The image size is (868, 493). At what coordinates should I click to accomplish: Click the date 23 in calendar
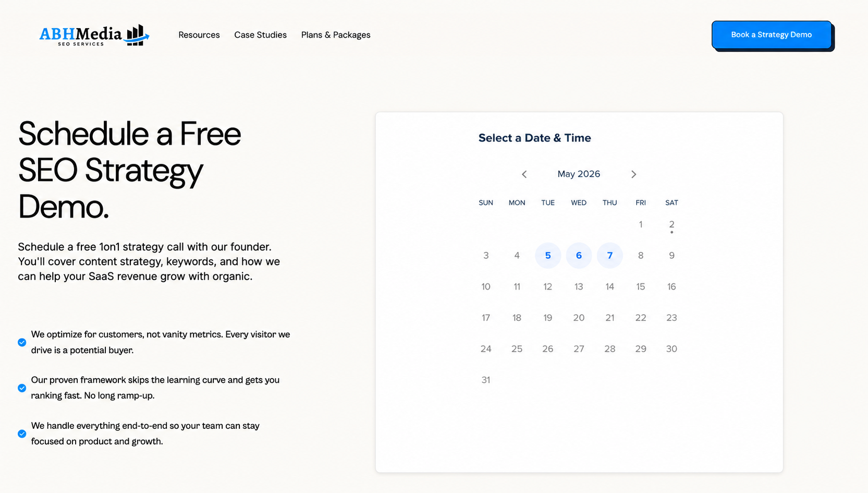click(671, 318)
